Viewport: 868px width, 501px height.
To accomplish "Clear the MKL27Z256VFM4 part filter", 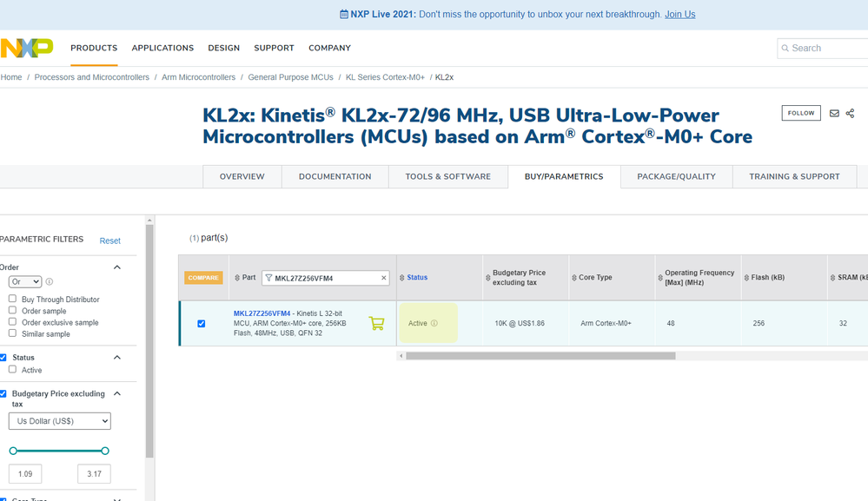I will [384, 278].
